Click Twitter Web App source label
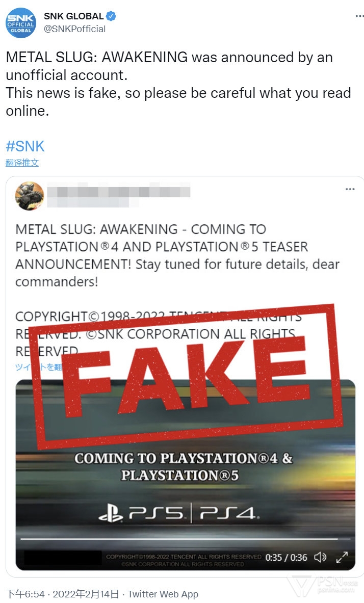The width and height of the screenshot is (364, 603). (x=163, y=594)
